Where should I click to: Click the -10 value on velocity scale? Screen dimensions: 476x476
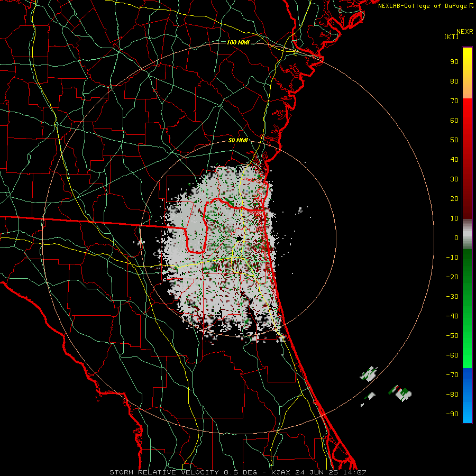[452, 258]
